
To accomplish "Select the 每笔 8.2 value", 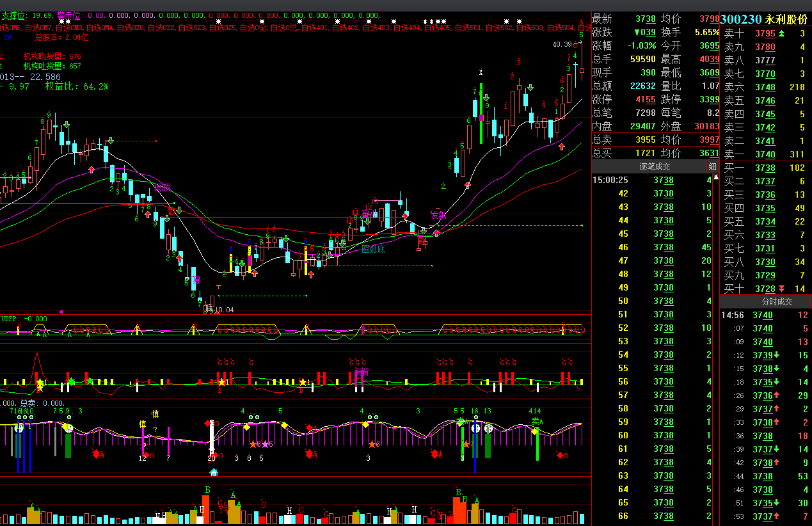I will [713, 113].
